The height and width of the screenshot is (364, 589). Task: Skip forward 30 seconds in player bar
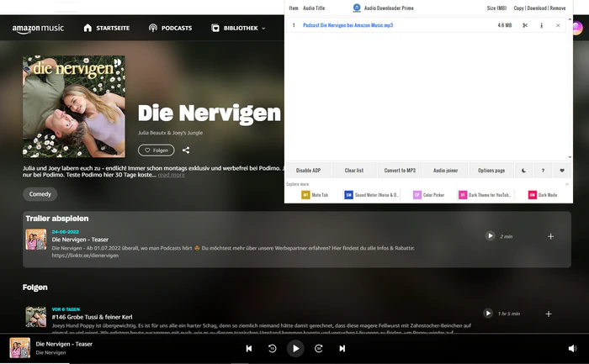click(319, 349)
